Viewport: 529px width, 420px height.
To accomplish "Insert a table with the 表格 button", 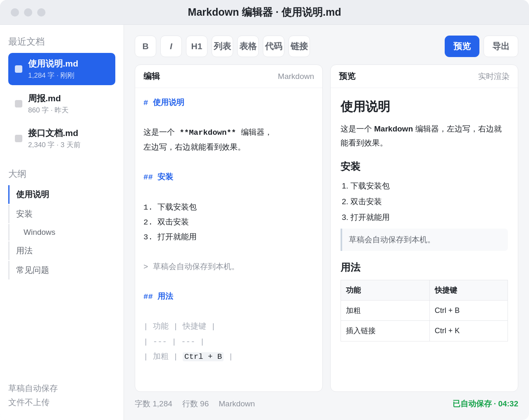I will coord(248,46).
